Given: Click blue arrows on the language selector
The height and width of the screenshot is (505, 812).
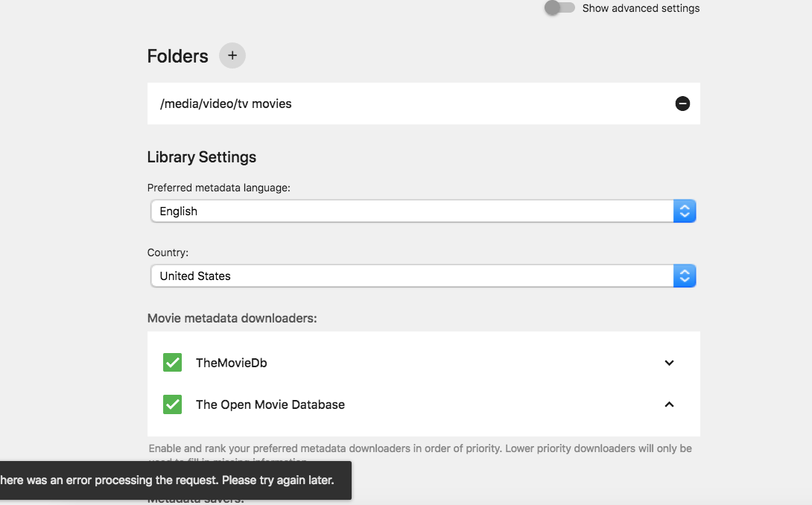Looking at the screenshot, I should tap(685, 212).
